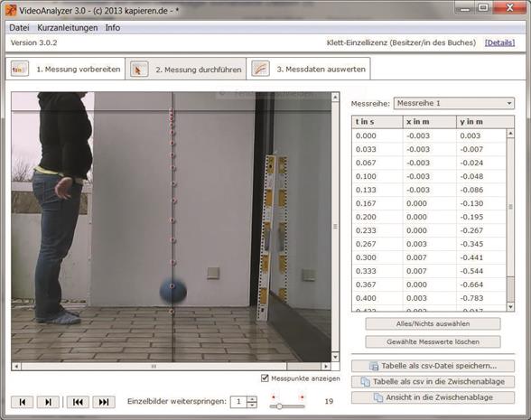Click the y value -0.544 cell

(x=481, y=271)
